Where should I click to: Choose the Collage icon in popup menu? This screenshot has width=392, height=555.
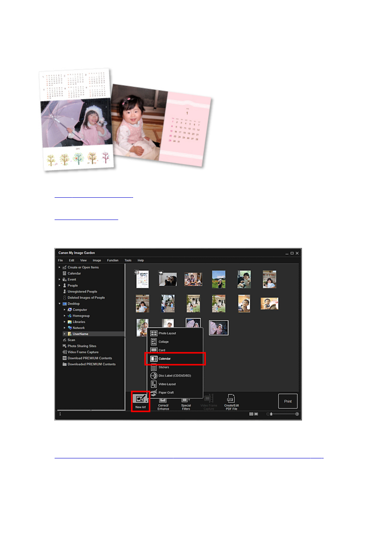click(154, 342)
